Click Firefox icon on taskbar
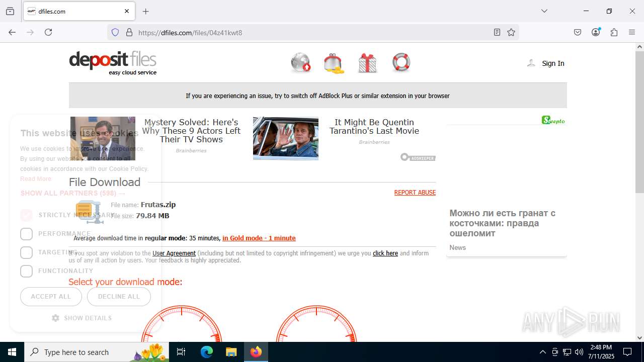 [256, 352]
